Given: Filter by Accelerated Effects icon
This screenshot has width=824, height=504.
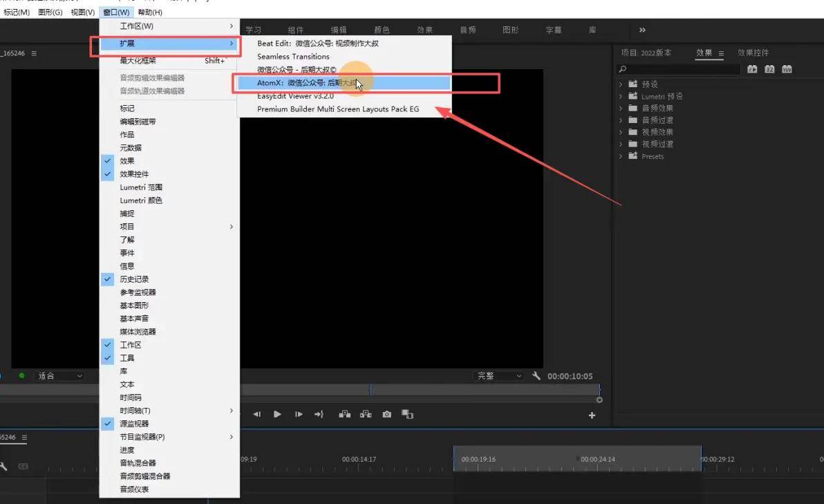Looking at the screenshot, I should (x=753, y=69).
